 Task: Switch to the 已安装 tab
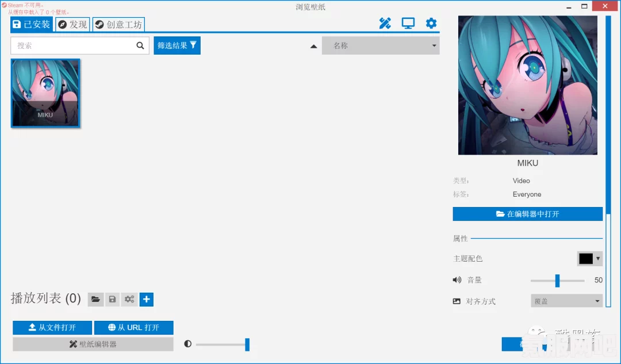coord(31,25)
